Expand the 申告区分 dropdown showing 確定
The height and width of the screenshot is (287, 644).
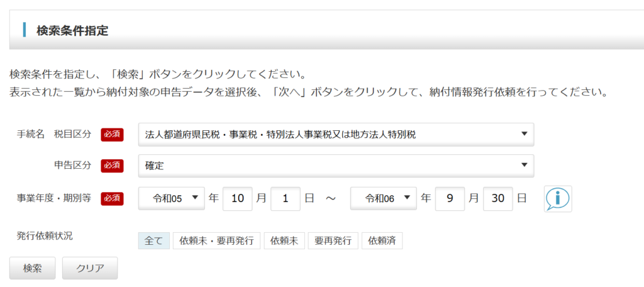336,166
